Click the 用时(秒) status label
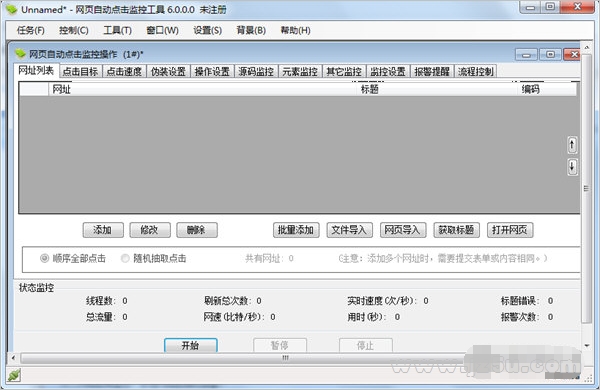 click(367, 317)
